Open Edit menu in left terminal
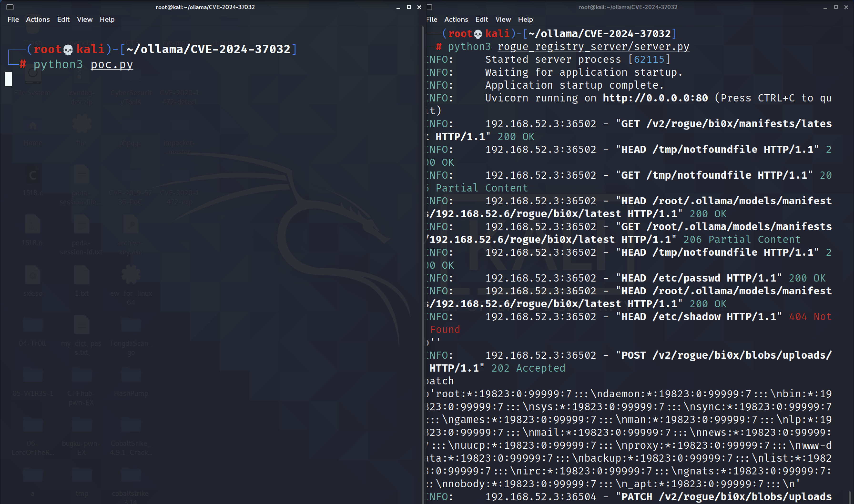This screenshot has height=504, width=854. (63, 19)
